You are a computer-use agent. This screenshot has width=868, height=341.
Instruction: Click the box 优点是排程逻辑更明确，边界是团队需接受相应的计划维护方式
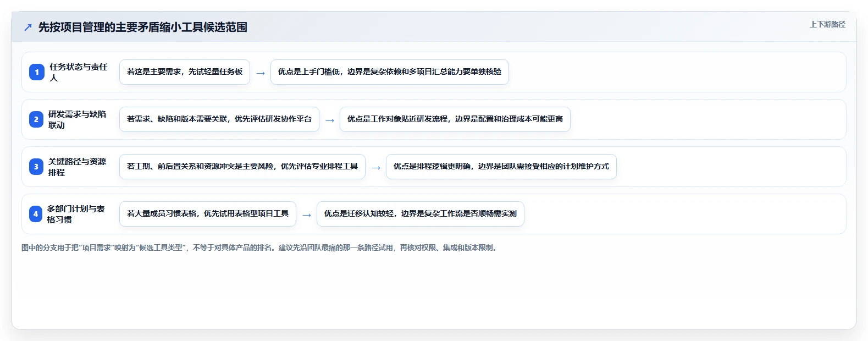(x=501, y=167)
